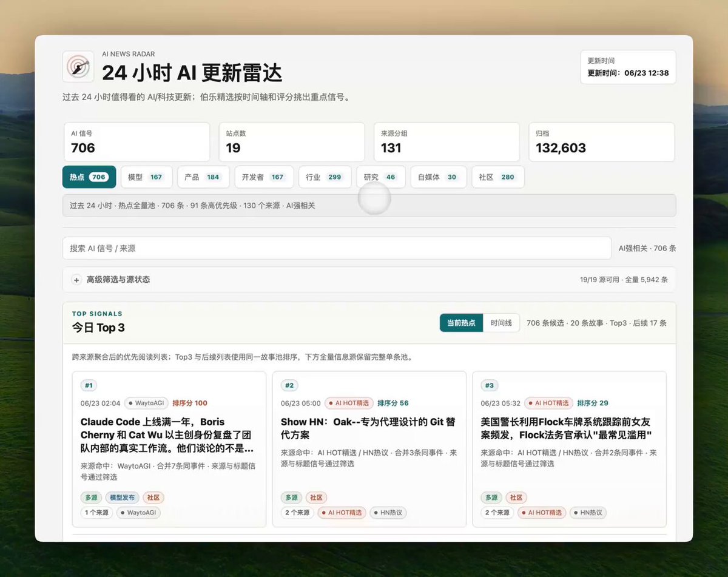Screen dimensions: 728x577
Task: Click the #2 rank badge
Action: coord(289,385)
